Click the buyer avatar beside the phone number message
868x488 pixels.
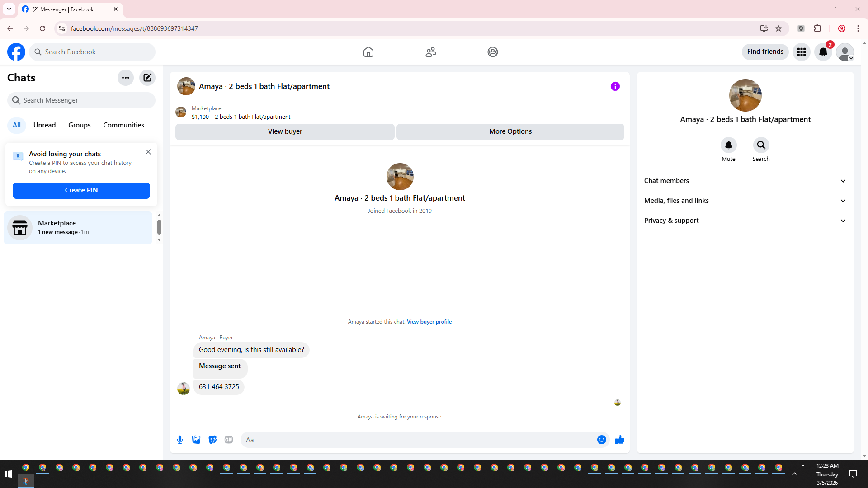(184, 389)
